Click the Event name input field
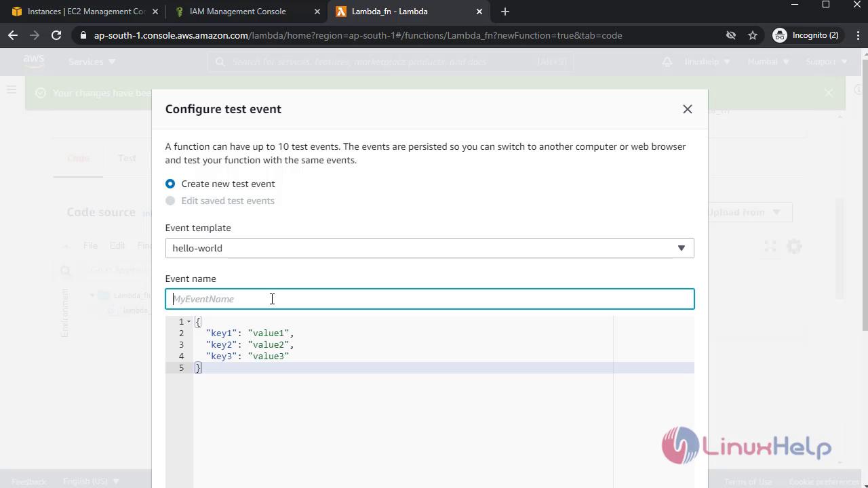Viewport: 868px width, 488px height. click(429, 299)
